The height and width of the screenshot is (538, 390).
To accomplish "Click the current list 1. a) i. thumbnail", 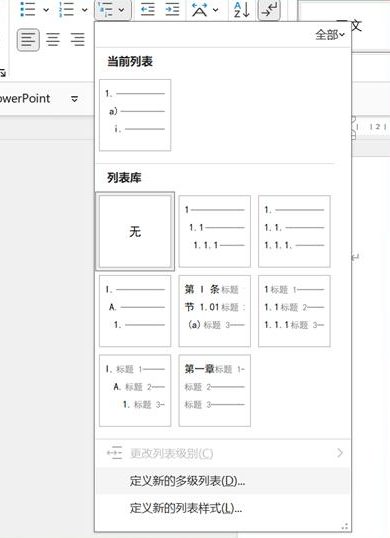I will tap(135, 115).
